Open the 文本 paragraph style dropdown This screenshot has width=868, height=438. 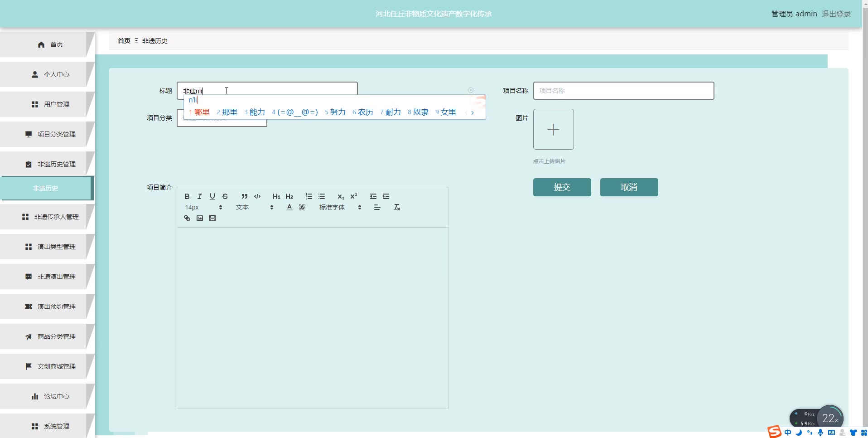(255, 207)
